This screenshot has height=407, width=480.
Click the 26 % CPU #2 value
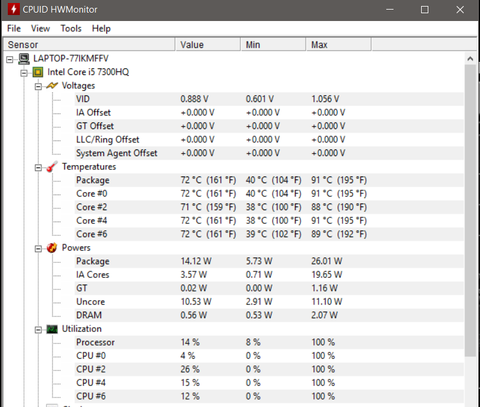(x=190, y=369)
